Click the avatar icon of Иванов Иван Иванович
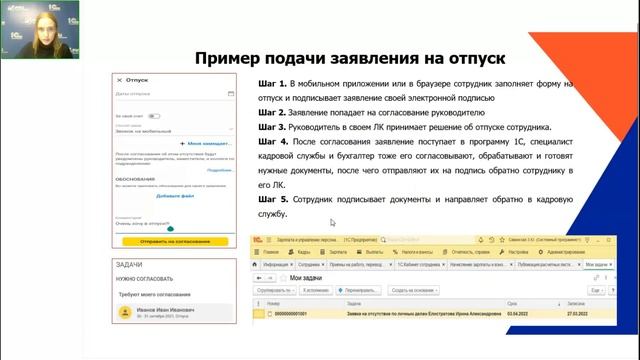Viewport: 640px width, 360px height. click(x=125, y=313)
